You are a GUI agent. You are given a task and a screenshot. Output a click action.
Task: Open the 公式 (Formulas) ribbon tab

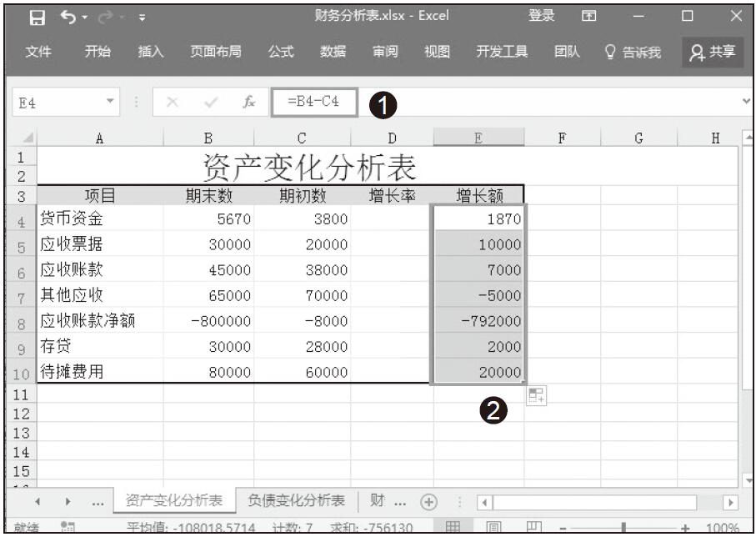pos(281,52)
